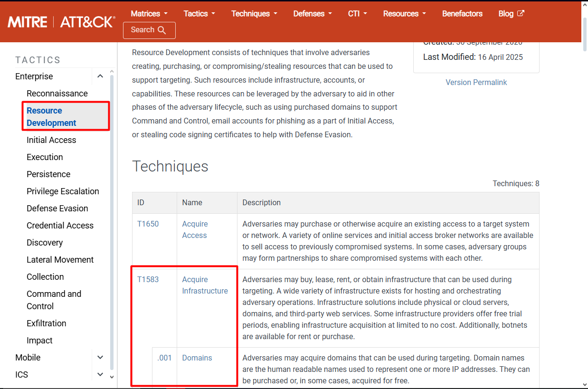
Task: Open the Domains sub-technique
Action: click(197, 358)
